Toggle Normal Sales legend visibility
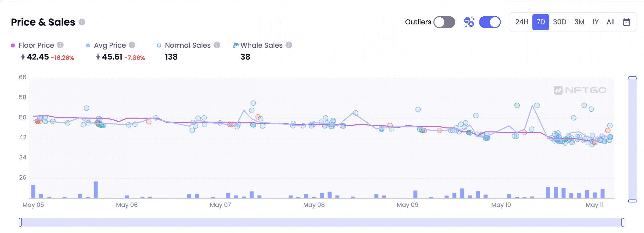The height and width of the screenshot is (233, 644). [x=184, y=45]
